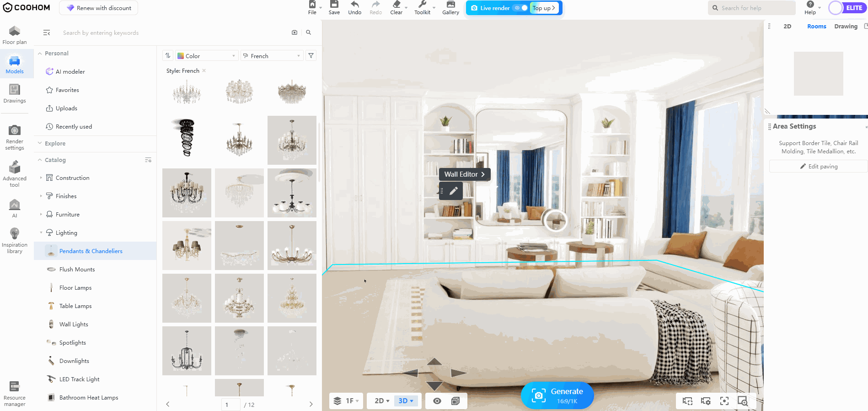Switch to the Rooms tab
This screenshot has width=868, height=411.
pyautogui.click(x=816, y=26)
